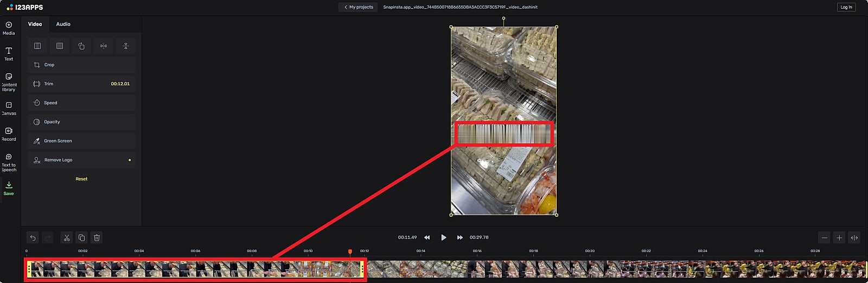Open the Text tool in sidebar

(x=9, y=54)
